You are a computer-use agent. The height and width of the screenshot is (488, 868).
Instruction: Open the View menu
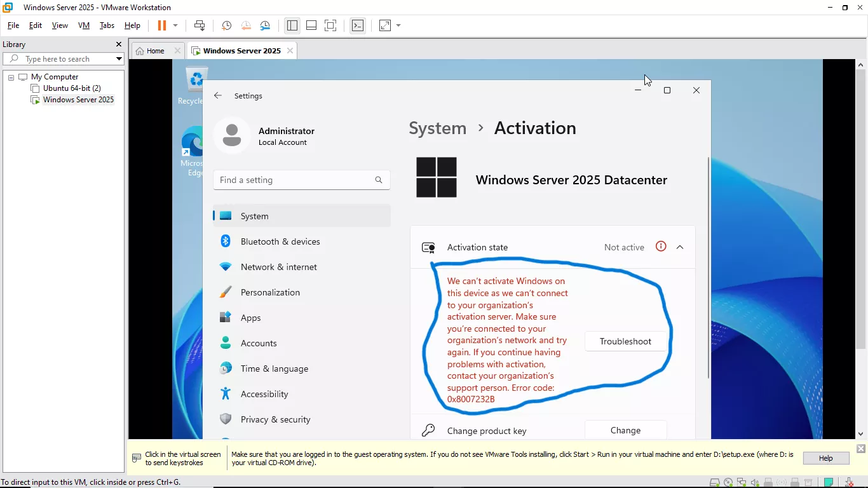click(60, 25)
